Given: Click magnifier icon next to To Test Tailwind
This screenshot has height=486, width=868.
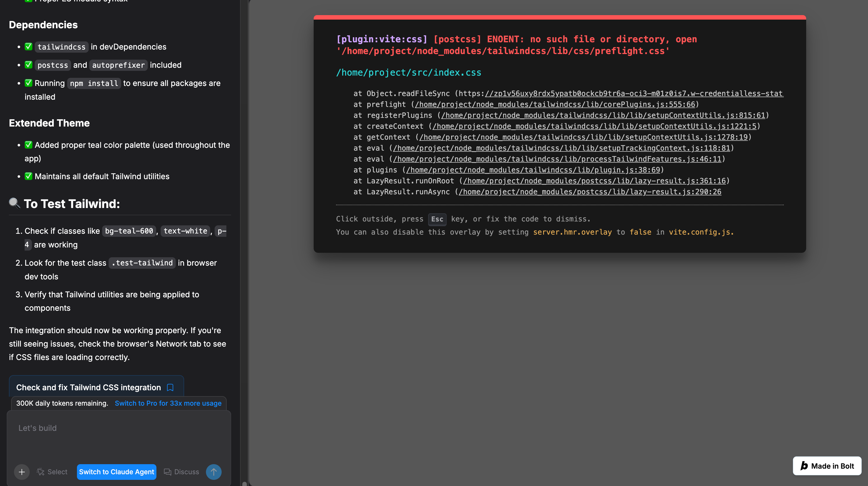Looking at the screenshot, I should click(x=14, y=203).
